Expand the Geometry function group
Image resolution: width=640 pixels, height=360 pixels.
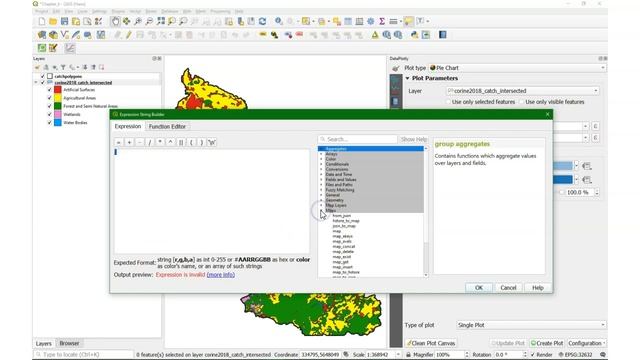tap(321, 200)
